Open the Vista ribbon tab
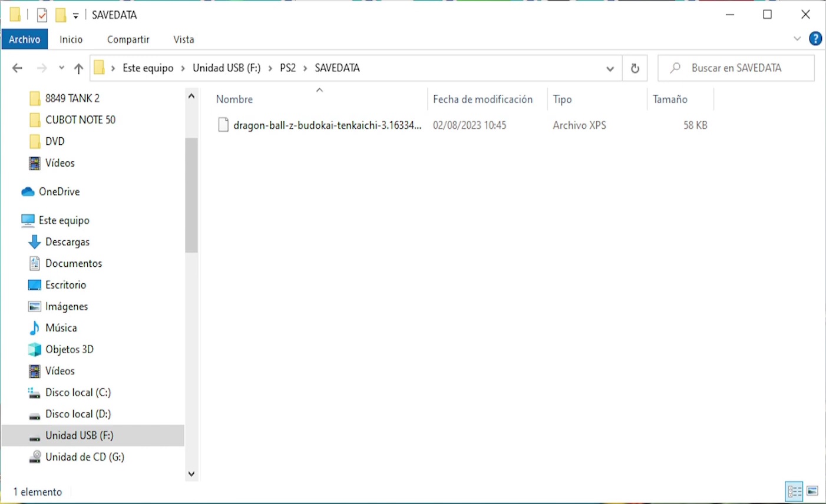 [x=183, y=39]
